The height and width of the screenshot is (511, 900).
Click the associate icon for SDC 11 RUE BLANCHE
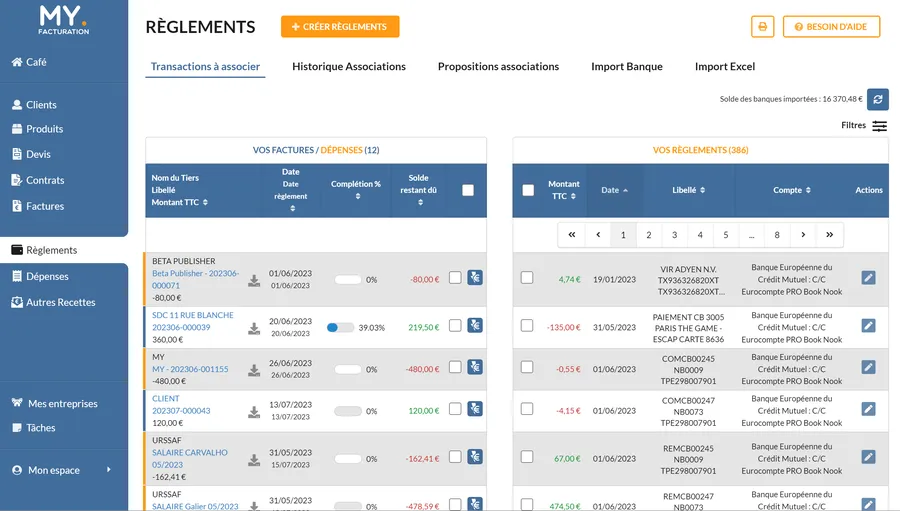(475, 325)
